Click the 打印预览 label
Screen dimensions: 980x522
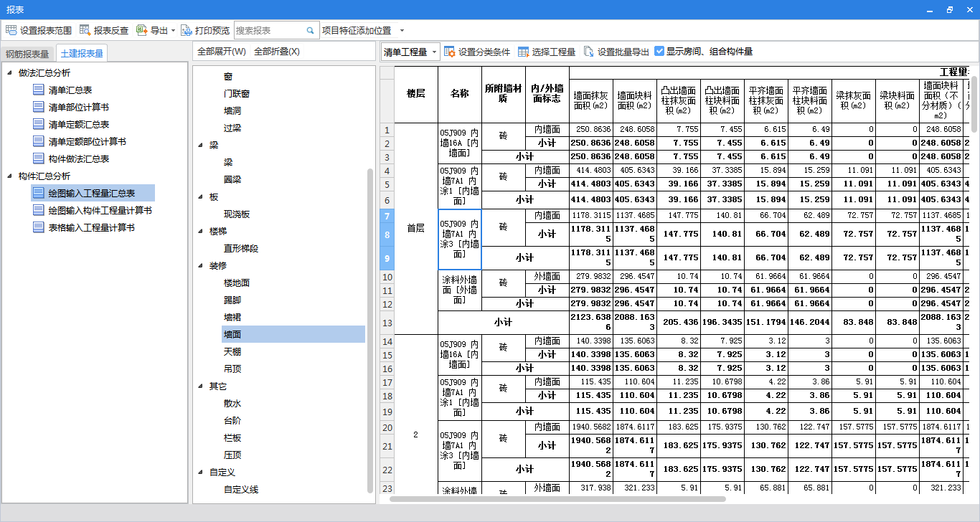212,30
